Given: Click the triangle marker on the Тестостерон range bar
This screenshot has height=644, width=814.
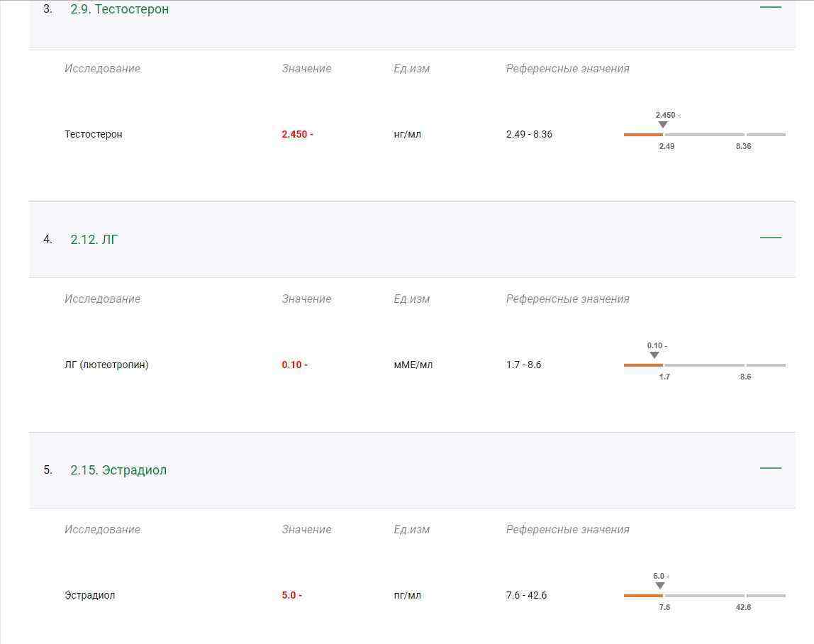Looking at the screenshot, I should [x=662, y=125].
